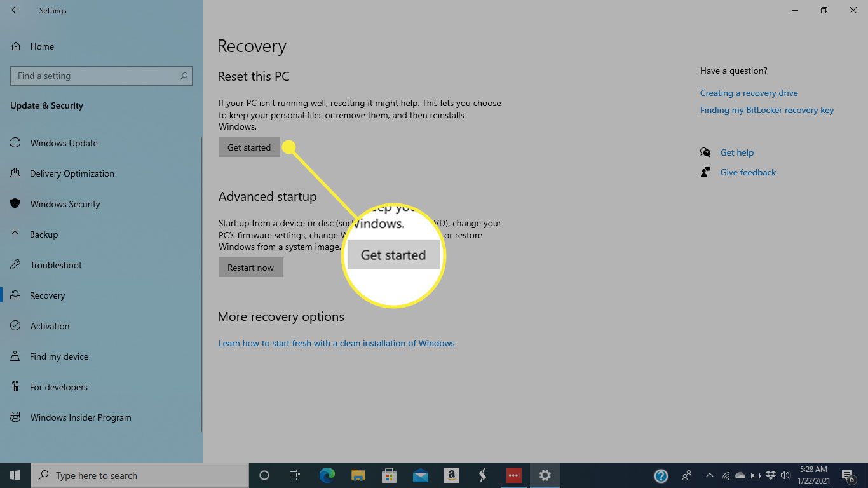Click the Advanced startup heading
The image size is (868, 488).
point(268,197)
